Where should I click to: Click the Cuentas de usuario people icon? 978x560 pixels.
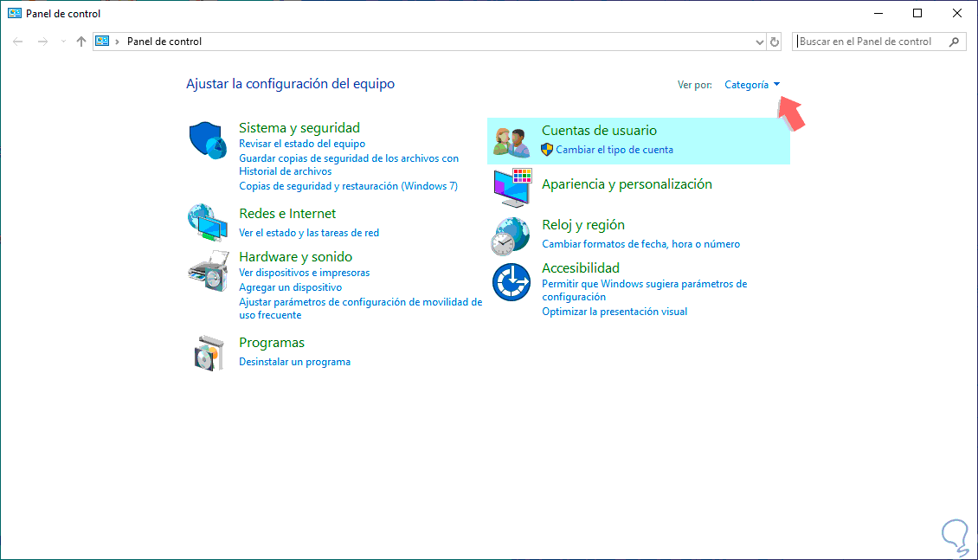512,142
